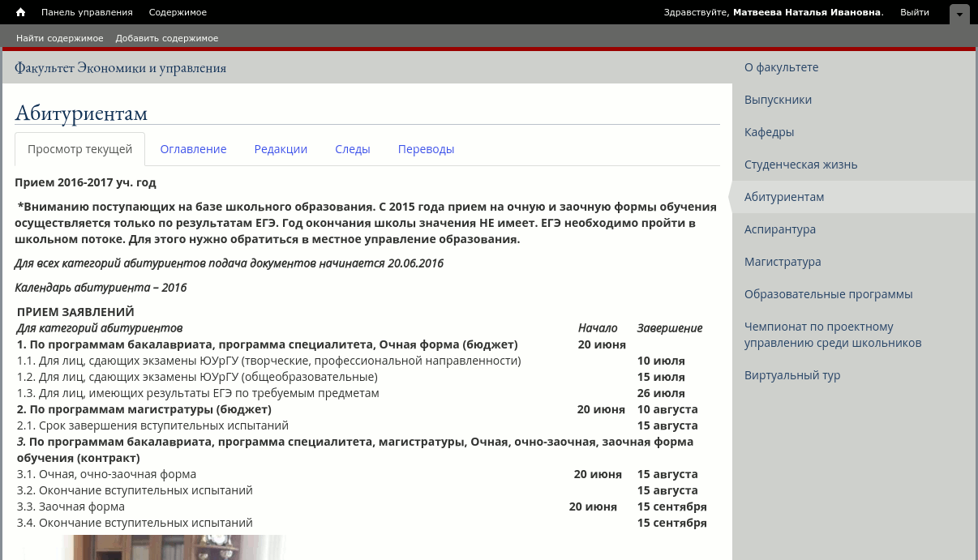Screen dimensions: 978x560
Task: Open the Переводы tab
Action: (426, 149)
